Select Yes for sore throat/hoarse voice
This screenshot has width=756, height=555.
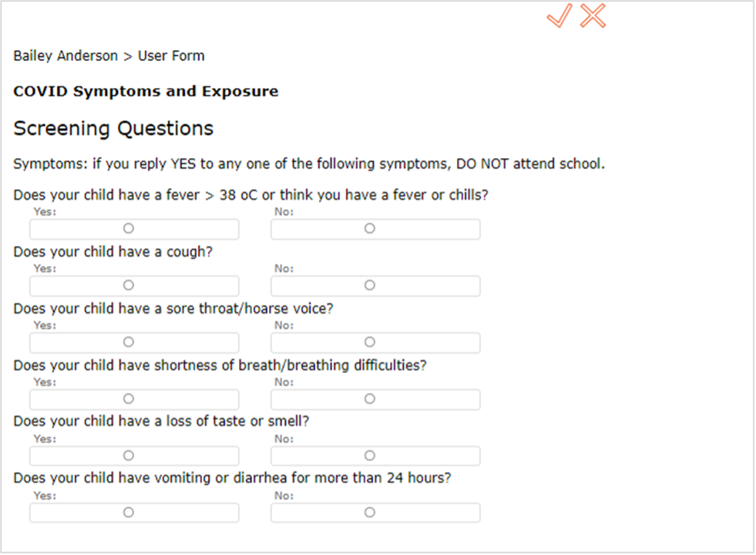point(129,341)
